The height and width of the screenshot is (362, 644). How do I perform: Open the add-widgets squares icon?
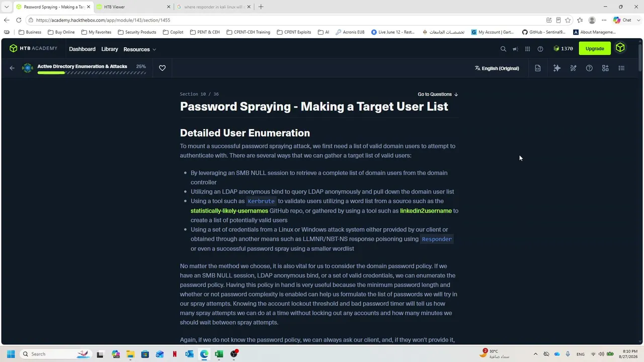[x=605, y=68]
